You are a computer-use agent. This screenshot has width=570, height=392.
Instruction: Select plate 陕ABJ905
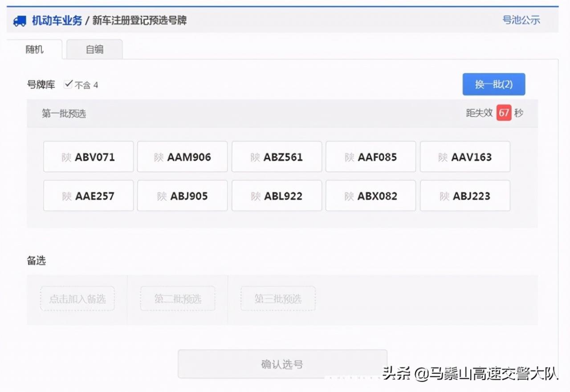(x=183, y=195)
